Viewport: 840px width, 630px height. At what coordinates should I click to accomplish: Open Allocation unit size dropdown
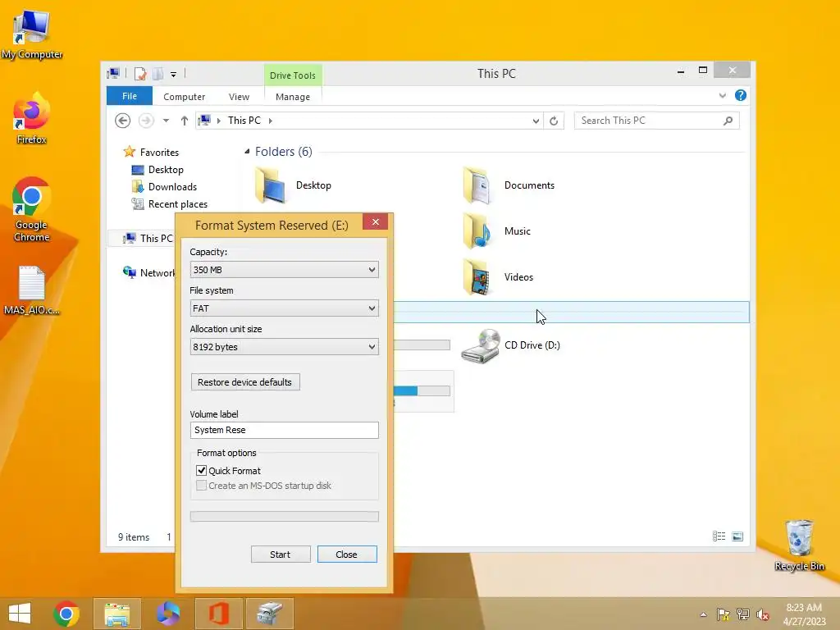(x=285, y=347)
